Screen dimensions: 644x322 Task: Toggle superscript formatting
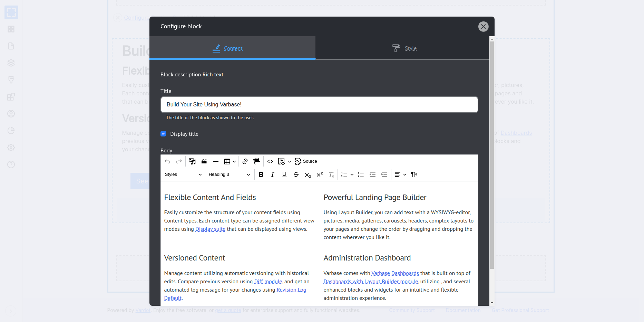click(x=320, y=174)
